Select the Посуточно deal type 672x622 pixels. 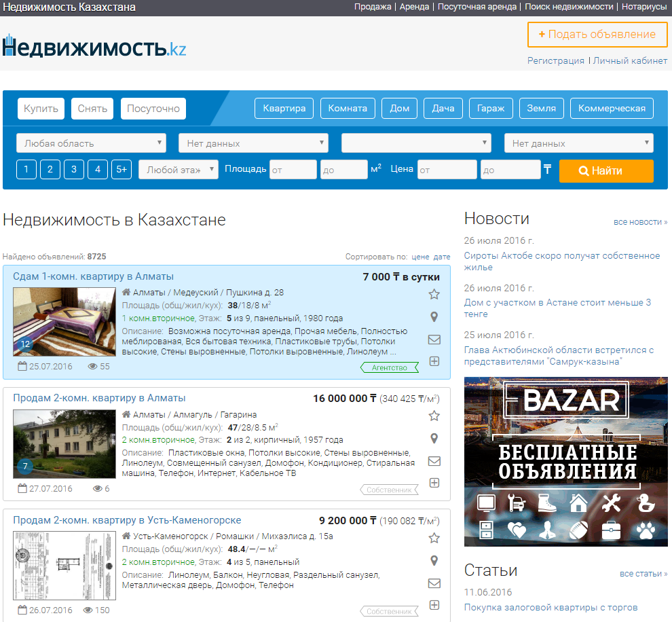[x=153, y=109]
